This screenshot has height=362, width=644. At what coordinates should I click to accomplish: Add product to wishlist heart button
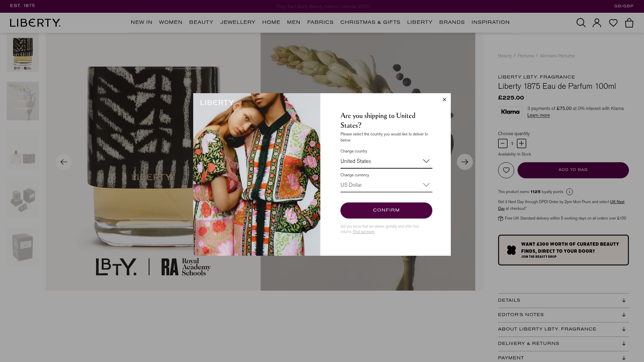(506, 170)
